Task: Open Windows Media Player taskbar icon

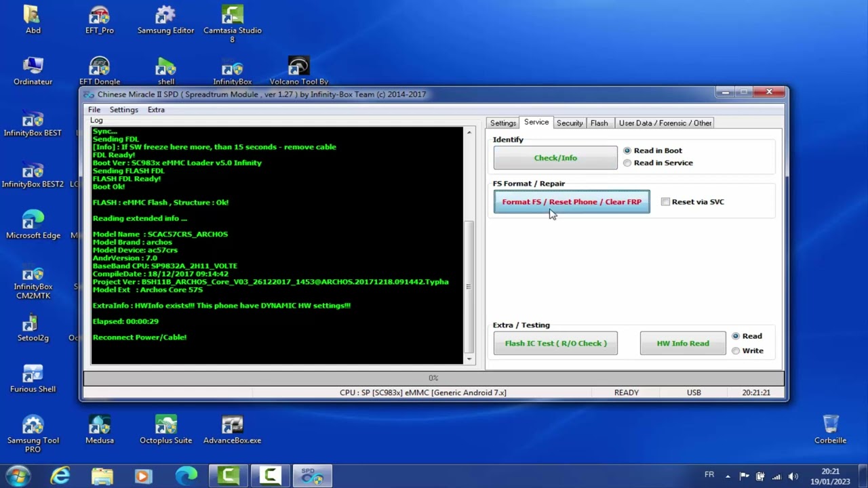Action: coord(143,476)
